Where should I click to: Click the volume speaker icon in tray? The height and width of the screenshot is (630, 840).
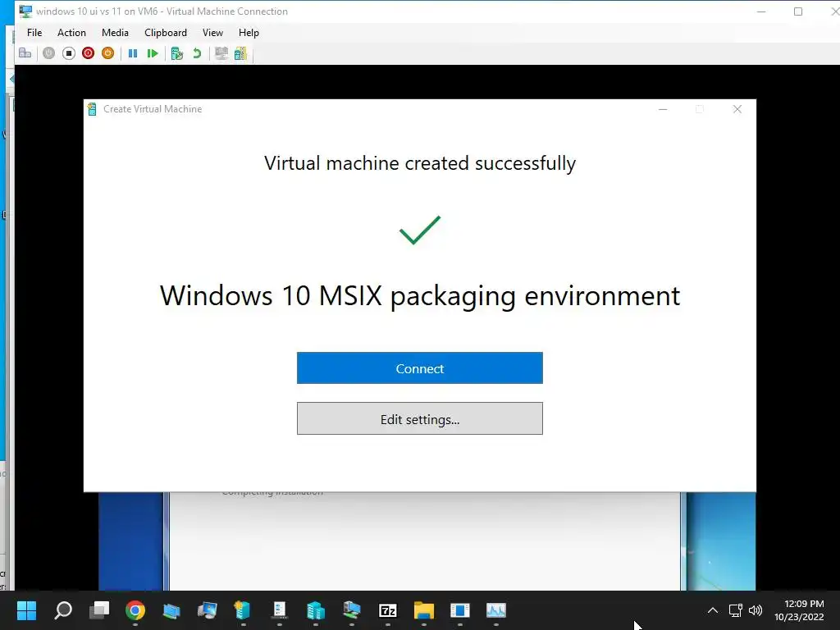756,610
